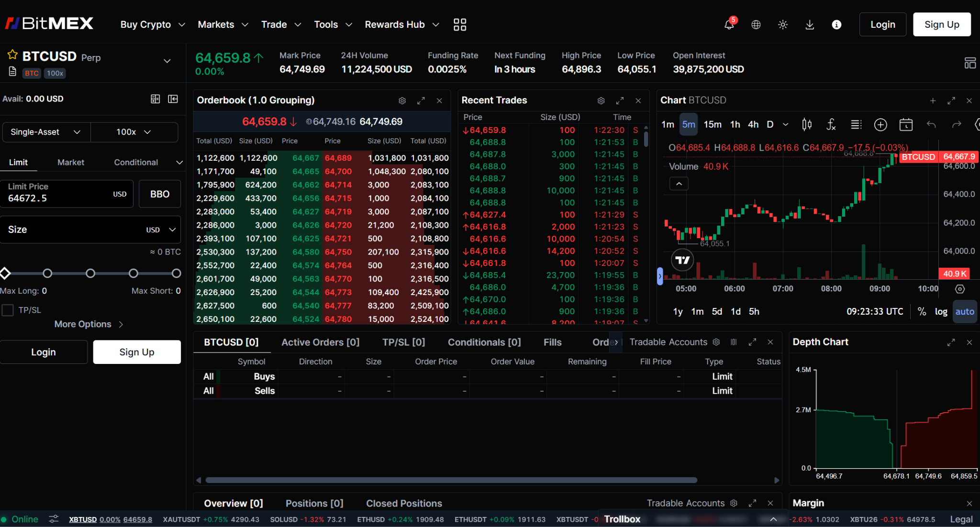980x527 pixels.
Task: Open More Options link
Action: click(89, 324)
